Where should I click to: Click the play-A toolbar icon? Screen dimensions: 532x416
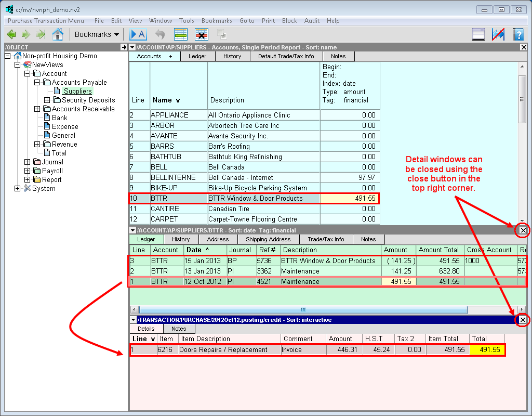138,34
